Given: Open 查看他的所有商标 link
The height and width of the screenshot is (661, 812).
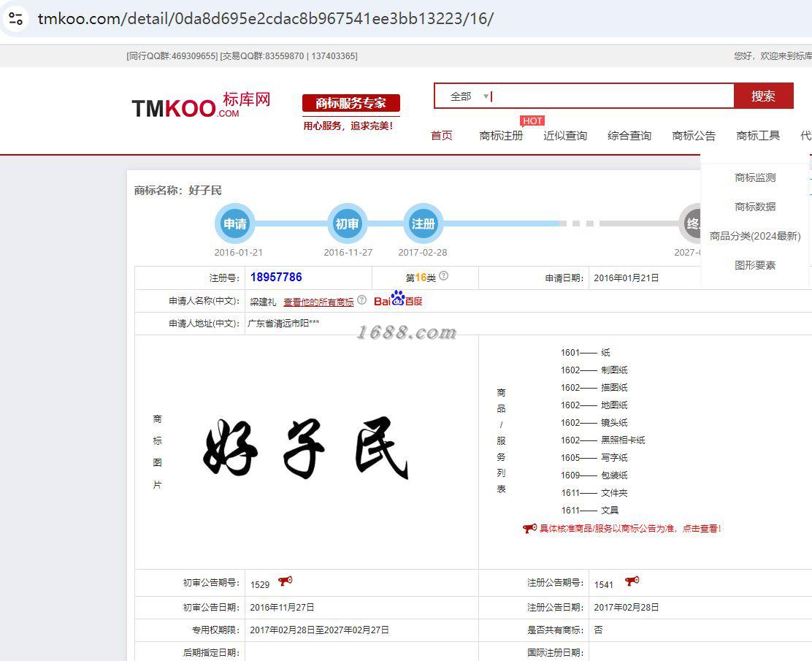Looking at the screenshot, I should 318,302.
